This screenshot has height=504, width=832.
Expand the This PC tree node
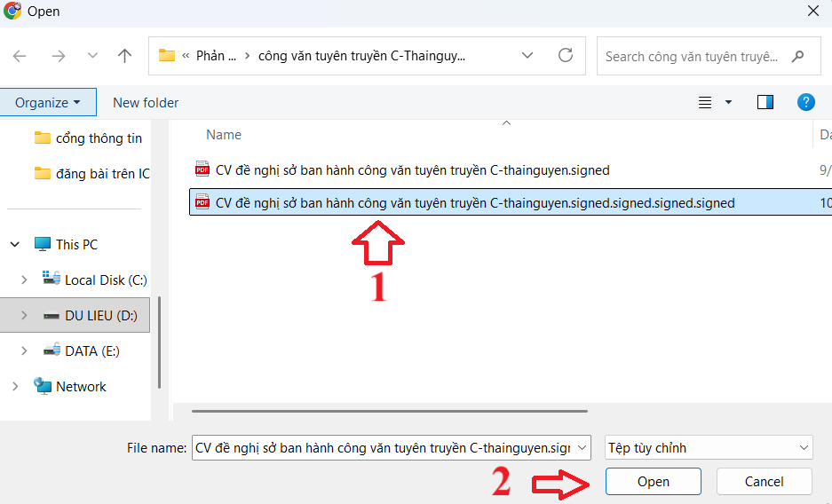(x=14, y=244)
